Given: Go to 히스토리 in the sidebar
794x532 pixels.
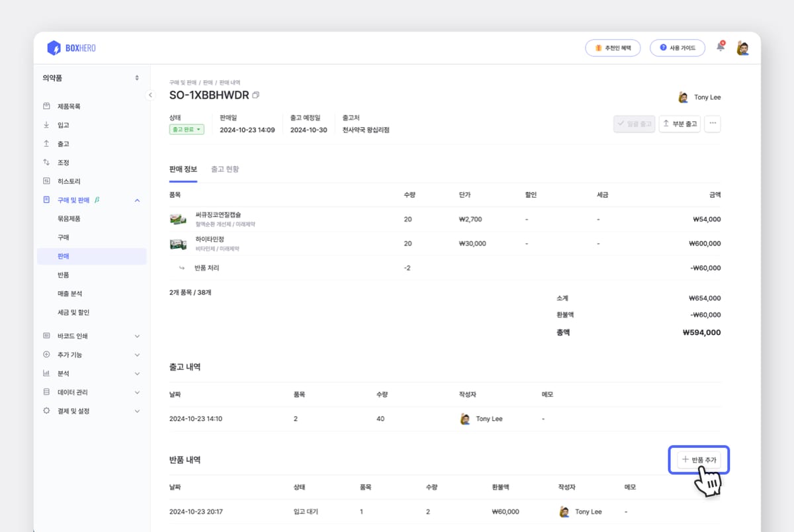Looking at the screenshot, I should pyautogui.click(x=69, y=181).
